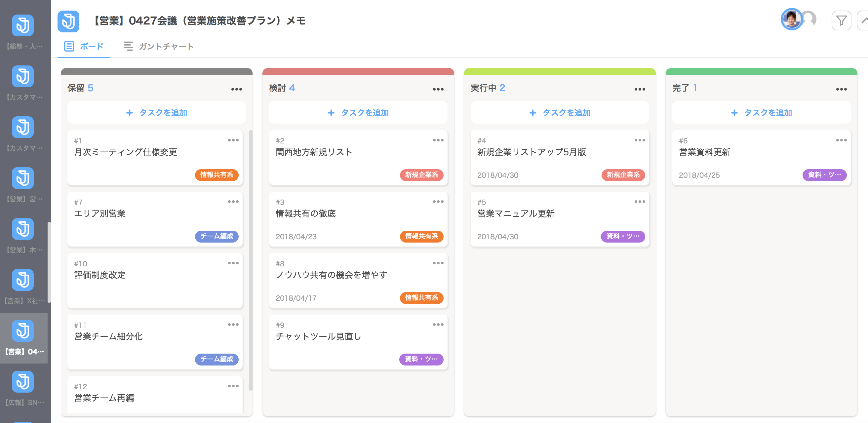
Task: Add a task to the 完了 column
Action: click(x=761, y=112)
